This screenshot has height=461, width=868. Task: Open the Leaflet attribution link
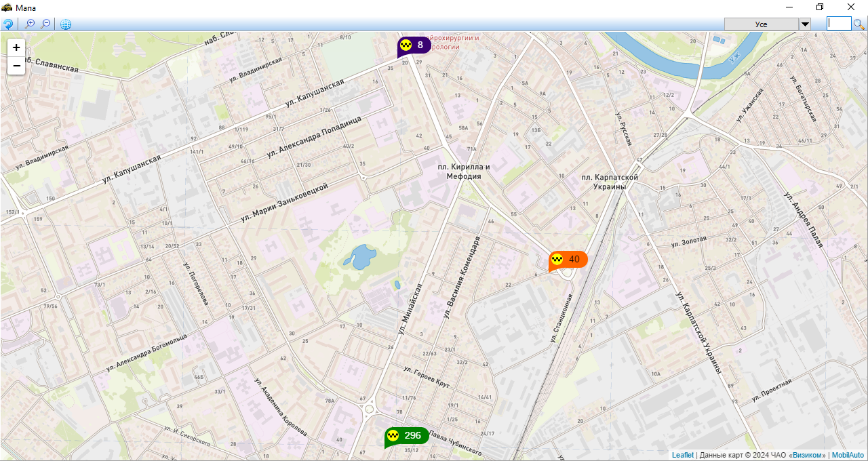[683, 455]
